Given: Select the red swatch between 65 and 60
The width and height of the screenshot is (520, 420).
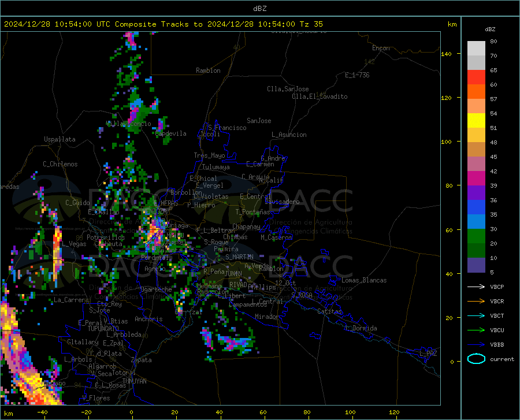Looking at the screenshot, I should pyautogui.click(x=476, y=77).
